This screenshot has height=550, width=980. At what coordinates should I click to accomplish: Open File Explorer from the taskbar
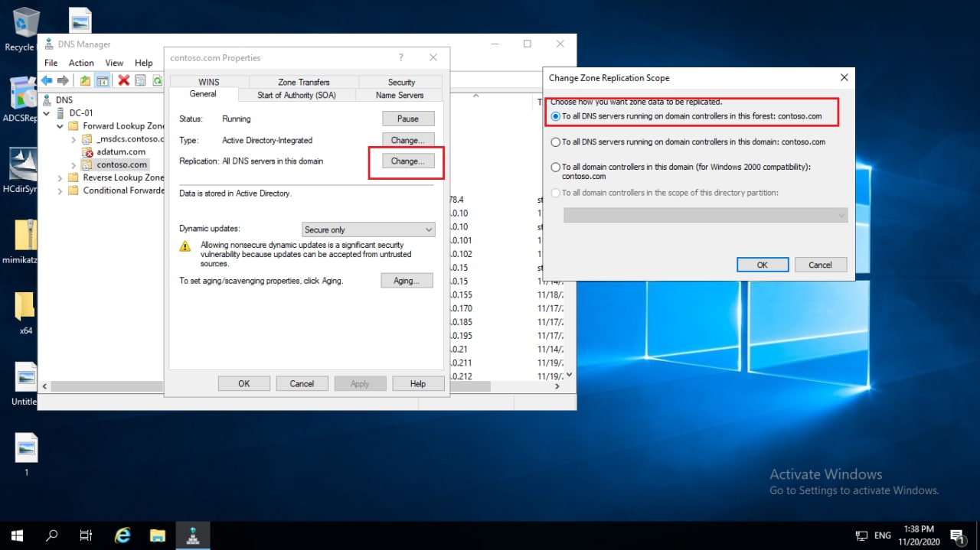pos(158,535)
